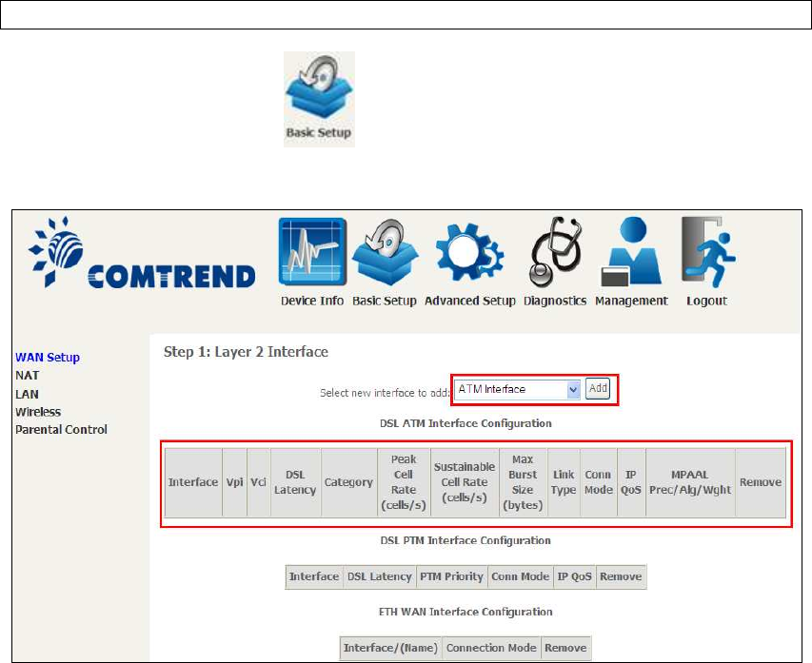This screenshot has width=812, height=663.
Task: Click the ATM table Interface column header
Action: [193, 482]
